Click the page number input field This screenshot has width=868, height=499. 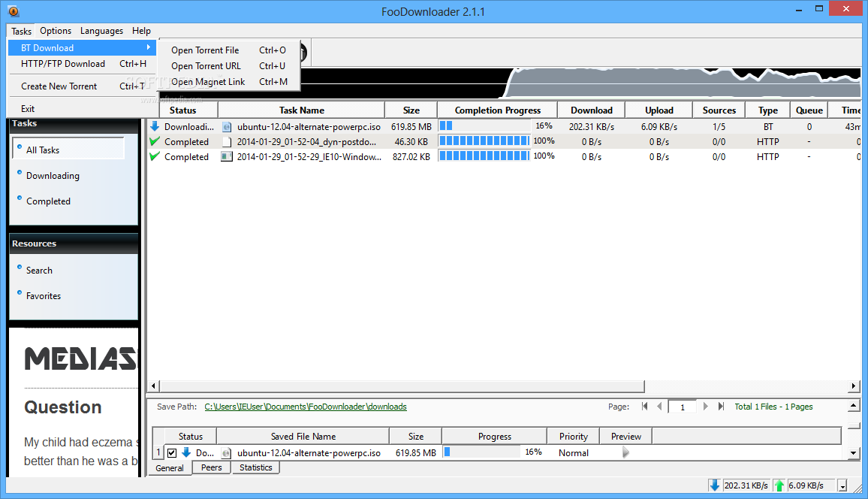point(682,407)
